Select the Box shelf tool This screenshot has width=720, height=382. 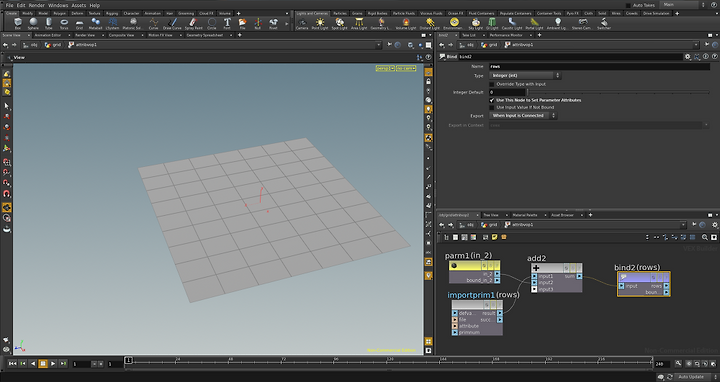click(17, 23)
